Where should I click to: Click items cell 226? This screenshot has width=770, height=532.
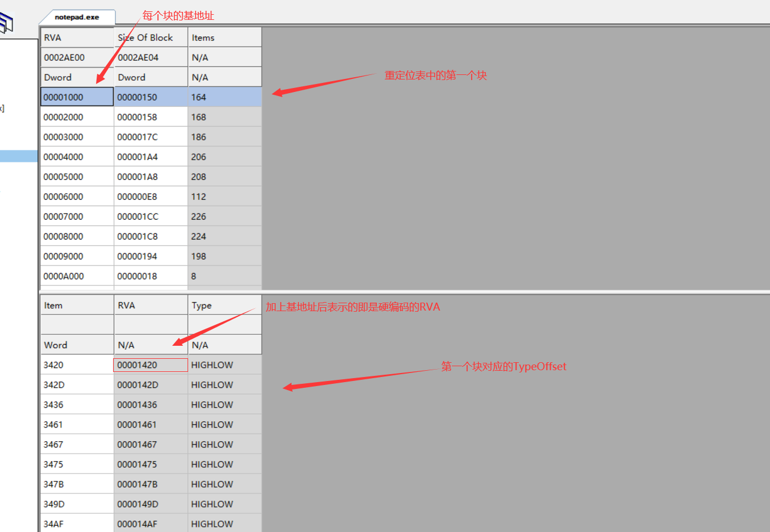click(225, 216)
